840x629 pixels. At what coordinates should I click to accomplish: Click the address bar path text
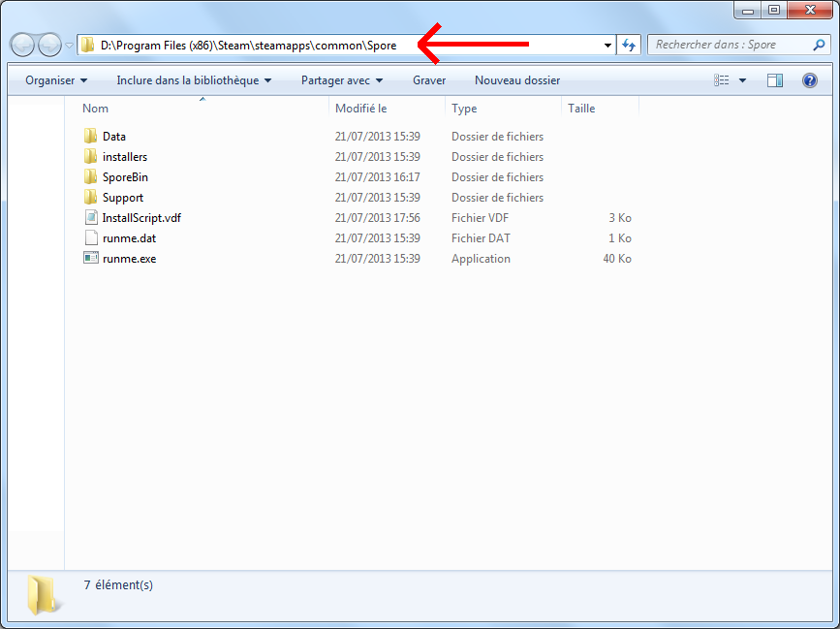(249, 46)
